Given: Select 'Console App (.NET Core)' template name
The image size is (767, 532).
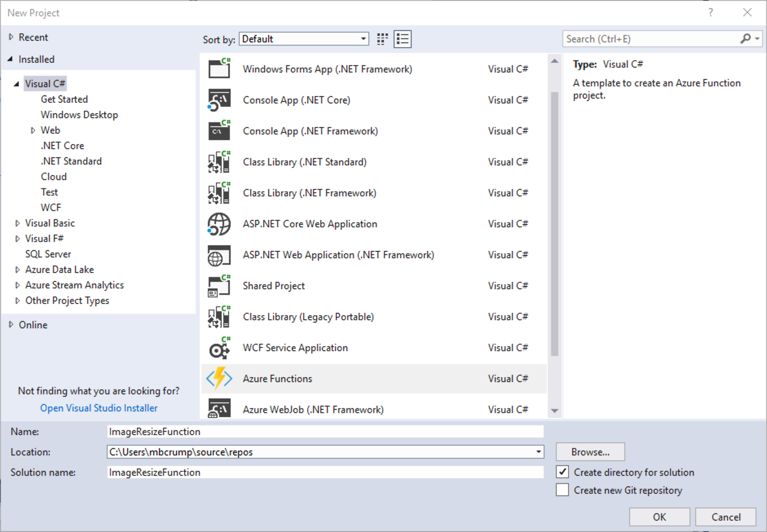Looking at the screenshot, I should pyautogui.click(x=297, y=100).
